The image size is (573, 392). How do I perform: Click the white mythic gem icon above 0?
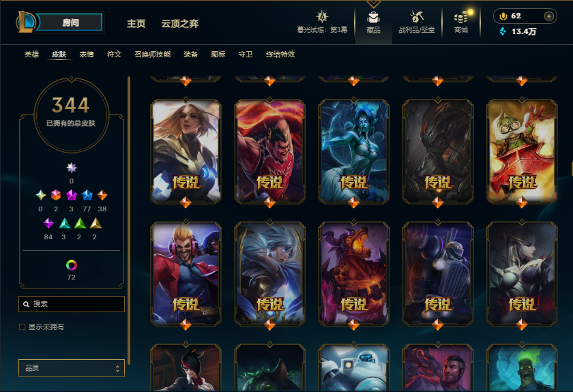pyautogui.click(x=71, y=168)
